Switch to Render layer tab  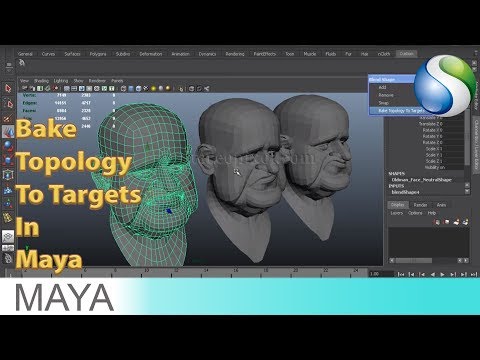pyautogui.click(x=420, y=205)
